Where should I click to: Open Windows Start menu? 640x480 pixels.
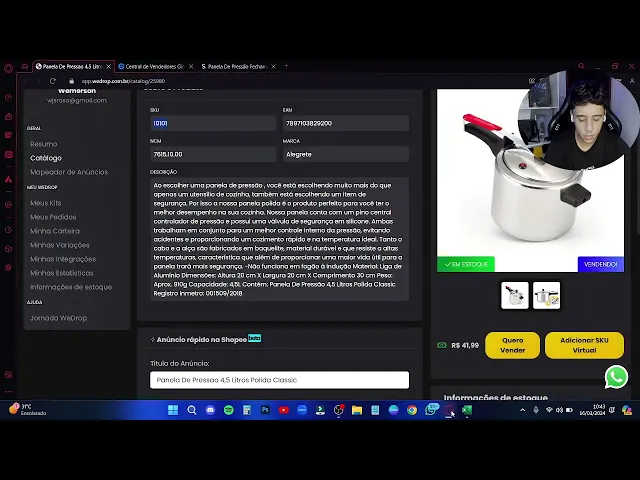tap(173, 410)
